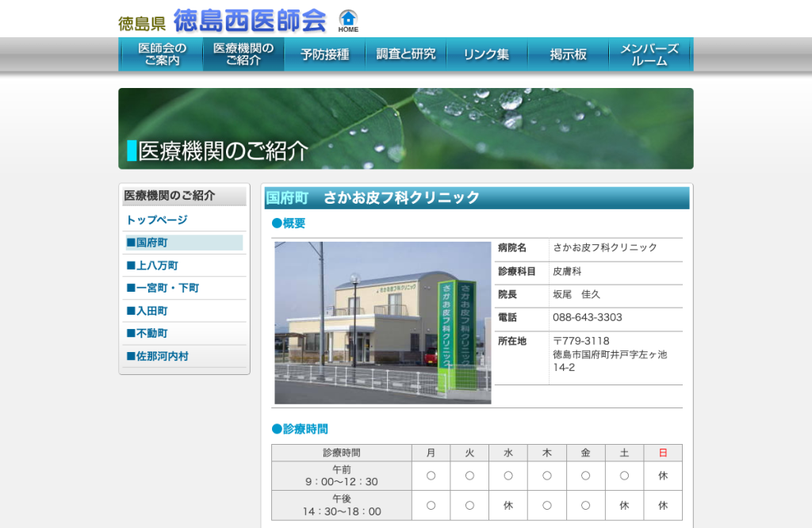Select 上八万町 in the sidebar
The image size is (812, 528).
152,266
